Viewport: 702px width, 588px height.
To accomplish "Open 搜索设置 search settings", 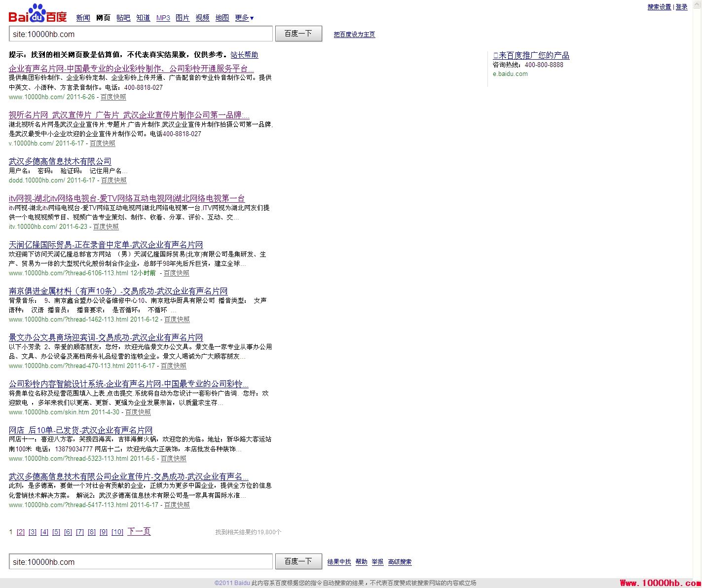I will [659, 7].
